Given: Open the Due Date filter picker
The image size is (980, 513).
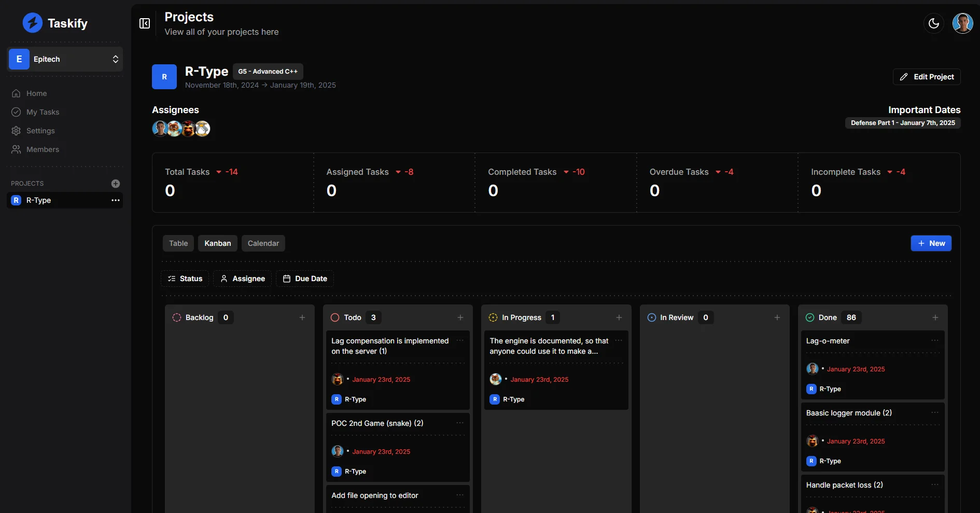Looking at the screenshot, I should [305, 279].
